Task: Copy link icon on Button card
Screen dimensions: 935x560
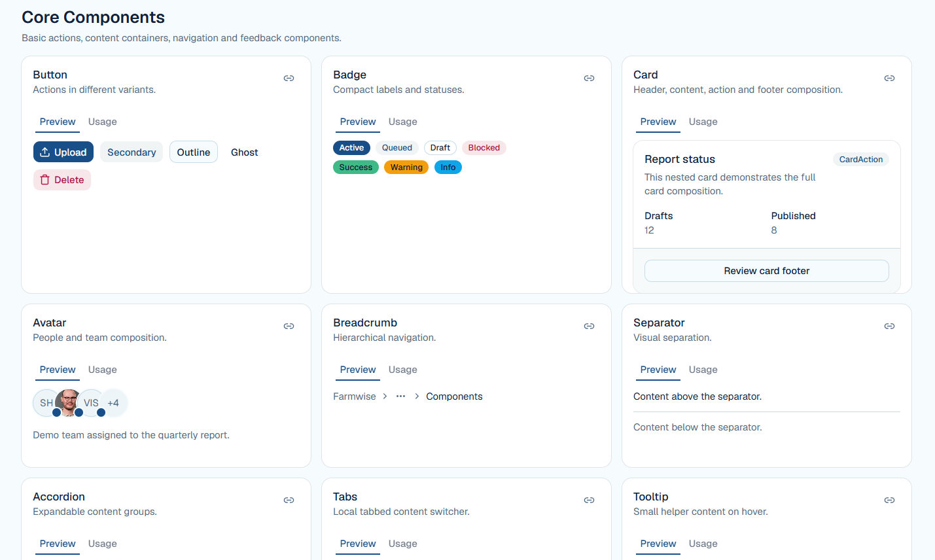Action: 289,78
